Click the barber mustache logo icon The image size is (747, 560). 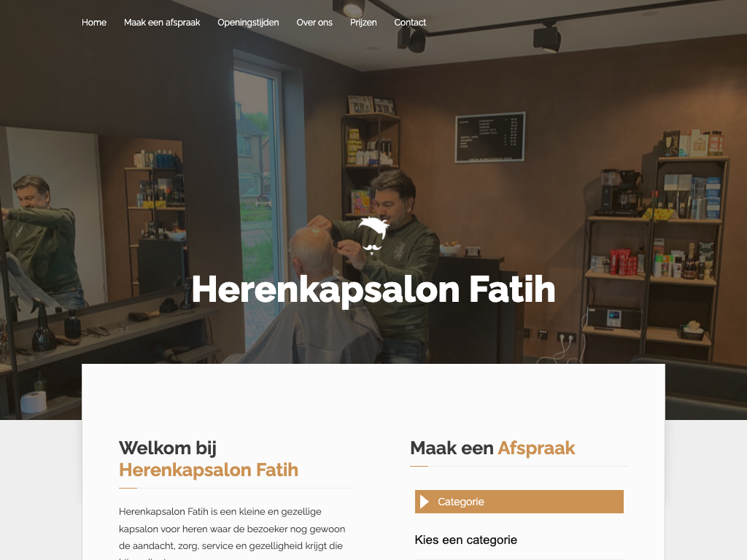373,236
